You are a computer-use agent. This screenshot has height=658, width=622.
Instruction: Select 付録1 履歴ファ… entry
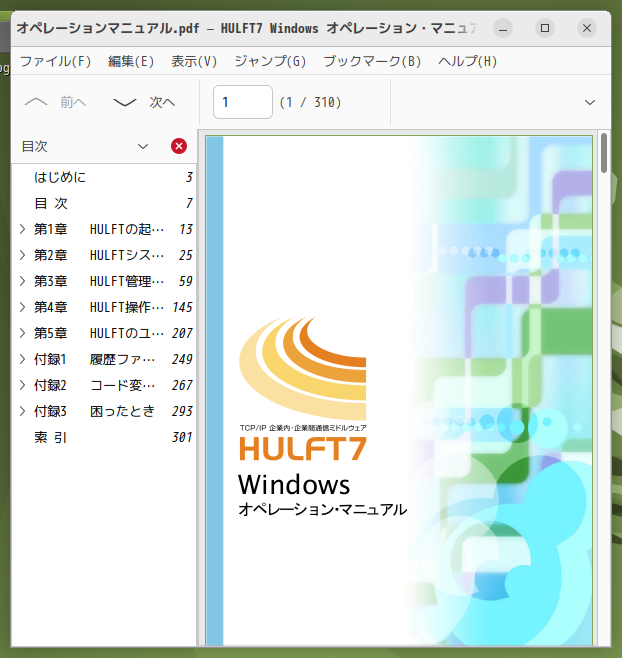(104, 359)
